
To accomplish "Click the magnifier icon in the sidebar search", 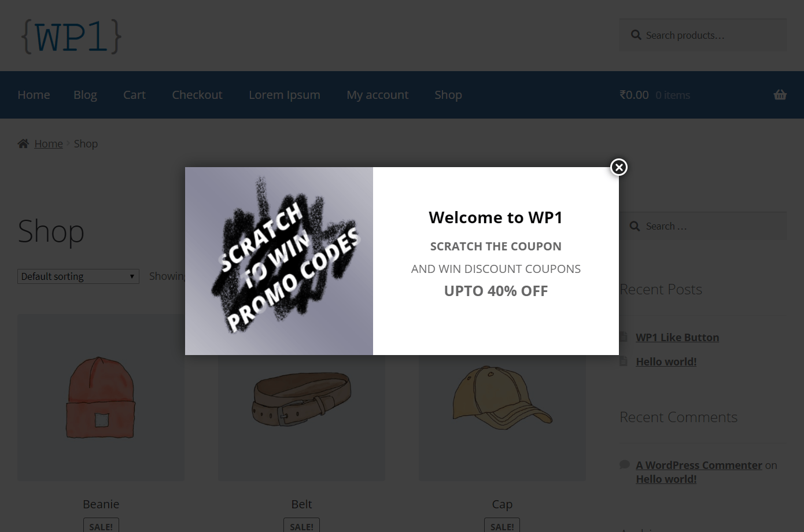I will click(635, 226).
